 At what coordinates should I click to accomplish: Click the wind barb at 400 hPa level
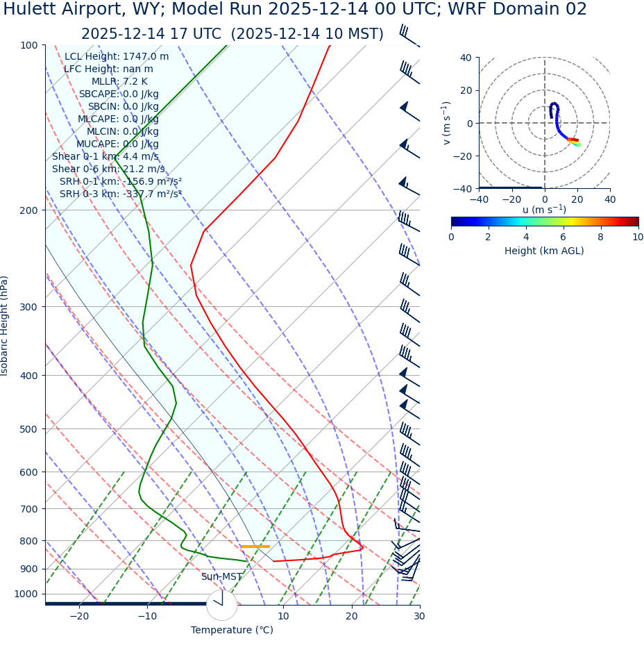408,377
